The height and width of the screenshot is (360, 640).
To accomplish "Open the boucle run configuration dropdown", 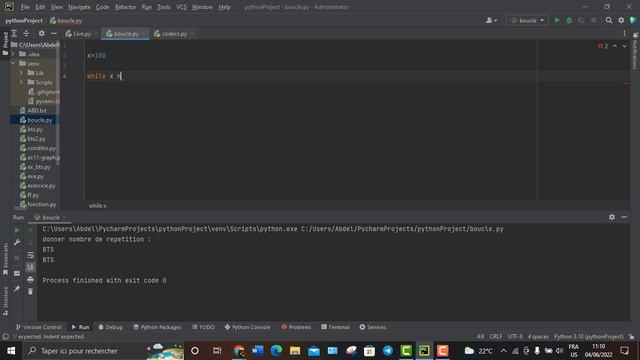I will [528, 20].
